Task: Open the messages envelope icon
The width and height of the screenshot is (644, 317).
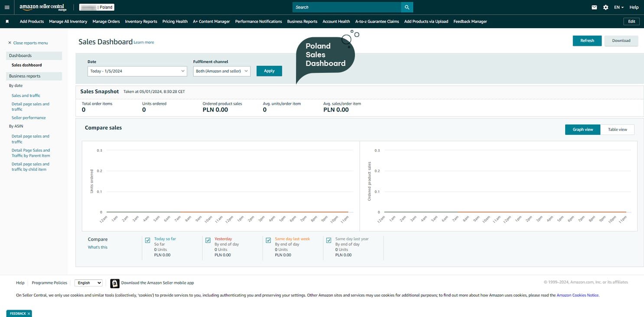Action: pyautogui.click(x=594, y=7)
